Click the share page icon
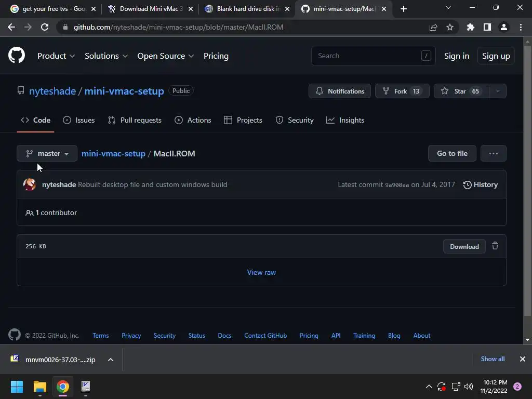532x399 pixels. (x=433, y=27)
